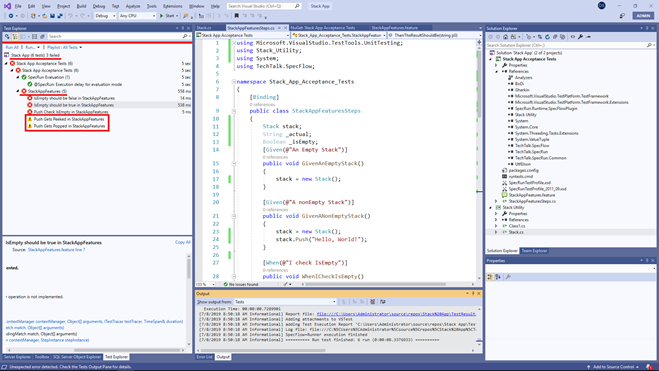
Task: Switch to the Toolbox tab
Action: (x=42, y=357)
